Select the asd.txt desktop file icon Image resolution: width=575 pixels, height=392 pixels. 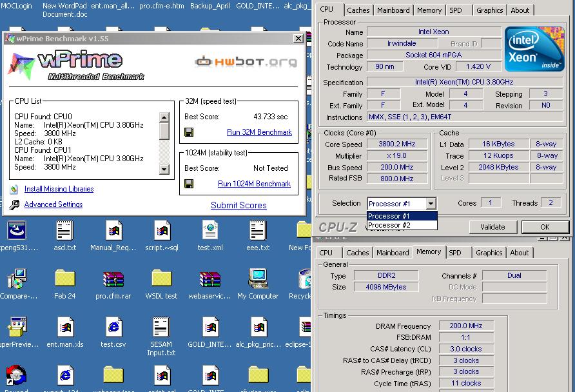coord(65,230)
